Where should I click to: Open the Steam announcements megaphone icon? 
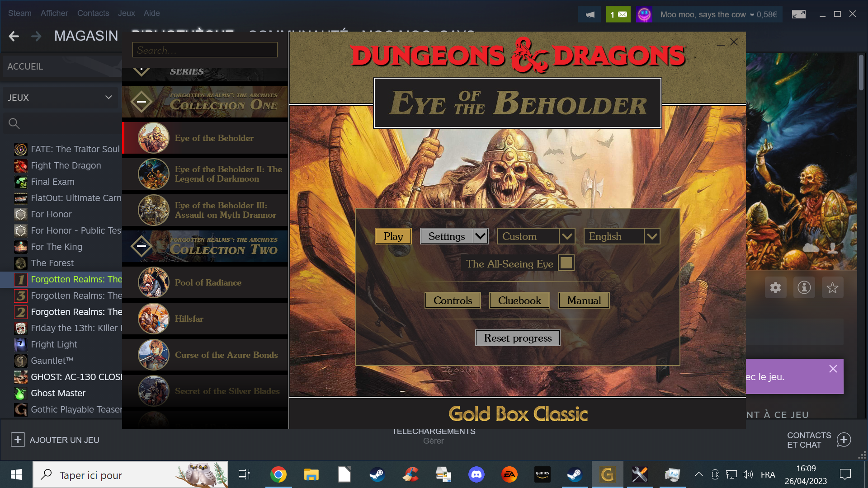click(x=590, y=14)
